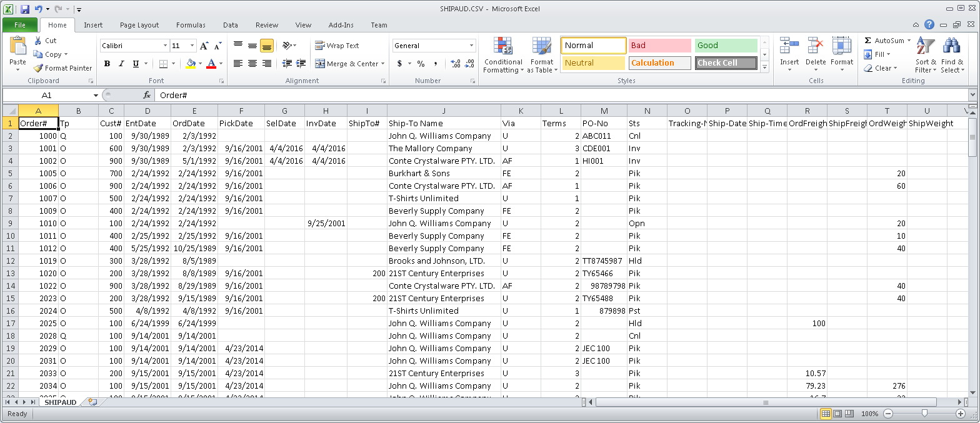Image resolution: width=980 pixels, height=423 pixels.
Task: Apply center horizontal alignment
Action: 252,64
